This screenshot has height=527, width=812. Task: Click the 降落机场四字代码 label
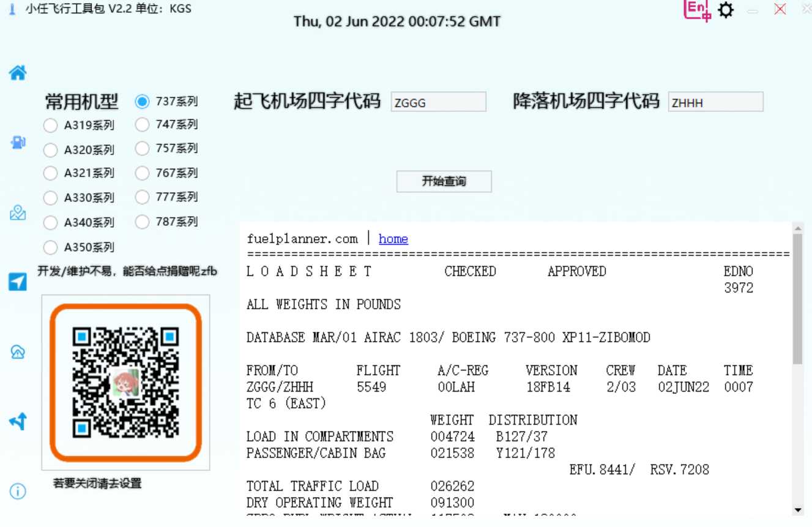[x=586, y=101]
